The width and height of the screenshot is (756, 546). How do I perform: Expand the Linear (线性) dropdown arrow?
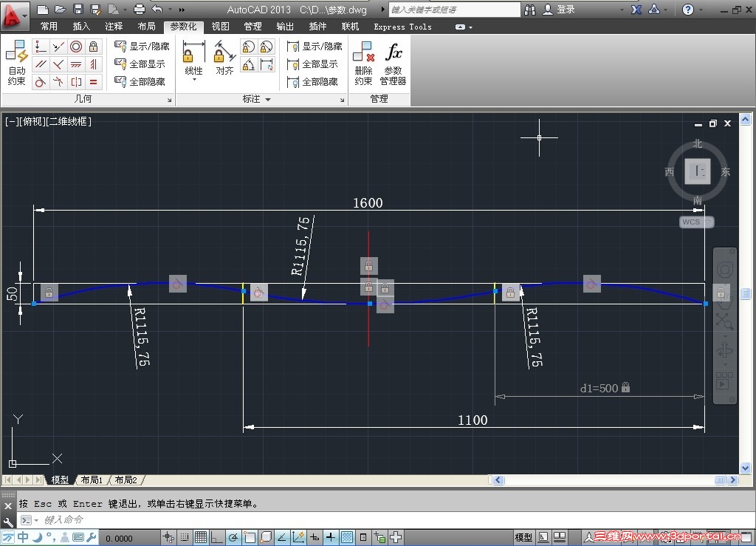(194, 80)
